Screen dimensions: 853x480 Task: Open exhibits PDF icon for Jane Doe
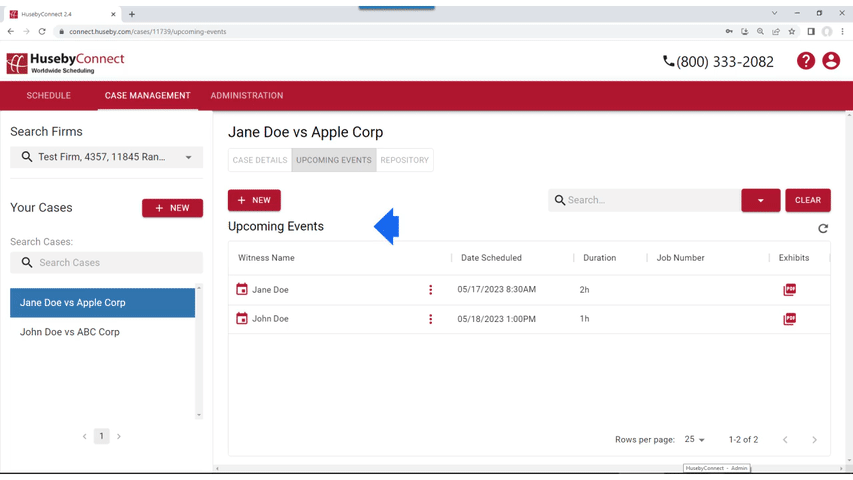pos(789,290)
